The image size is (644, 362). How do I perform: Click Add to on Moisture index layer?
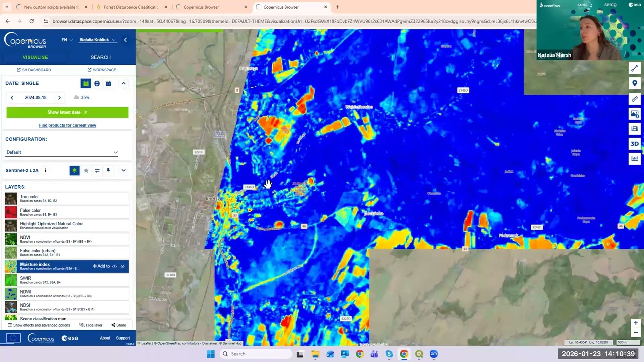coord(101,266)
